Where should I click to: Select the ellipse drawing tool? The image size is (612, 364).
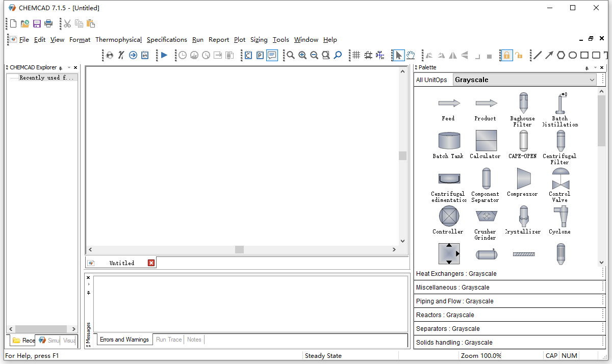coord(573,55)
